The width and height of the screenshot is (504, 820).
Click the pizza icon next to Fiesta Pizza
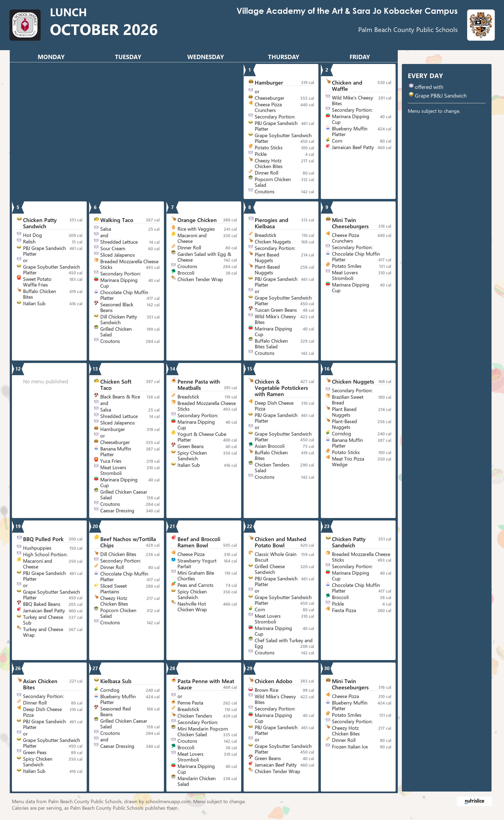[328, 609]
